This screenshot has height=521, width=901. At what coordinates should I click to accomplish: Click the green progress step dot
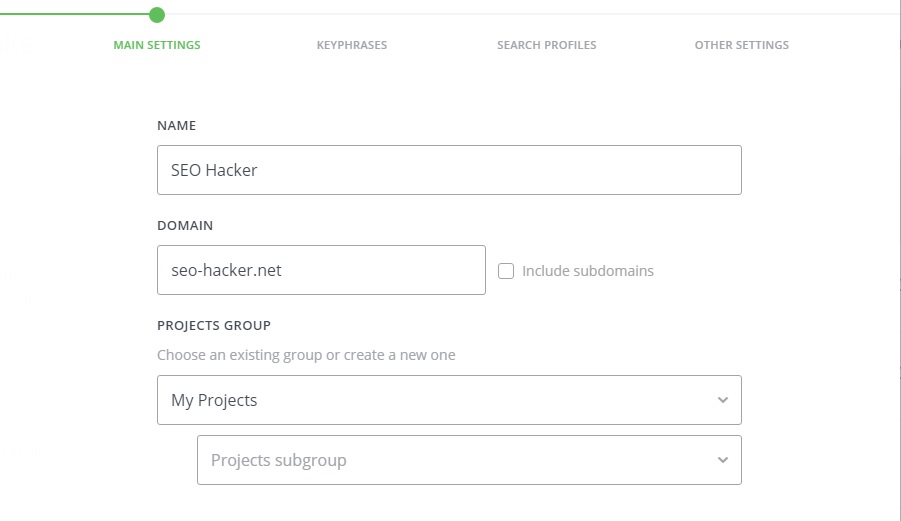(x=156, y=14)
